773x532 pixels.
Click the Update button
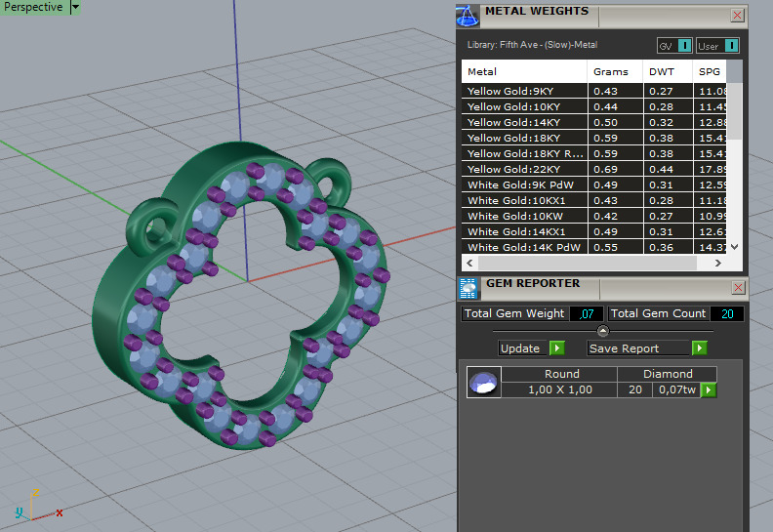[x=520, y=348]
